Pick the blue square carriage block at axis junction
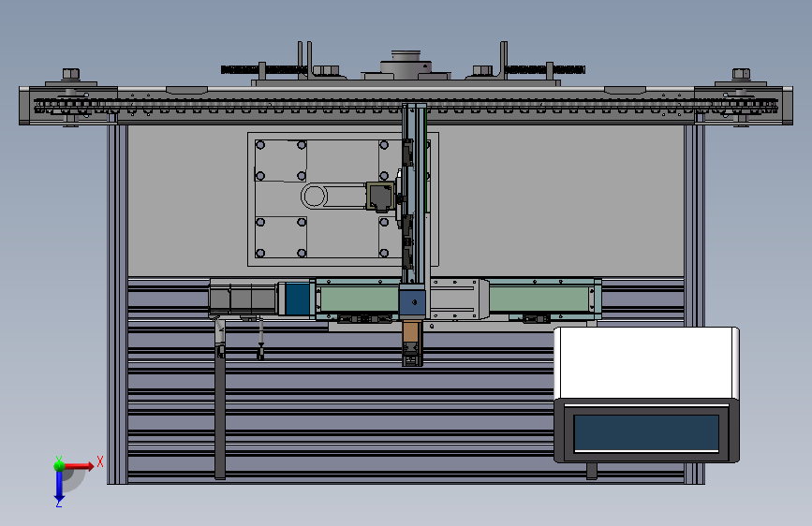This screenshot has width=812, height=526. click(x=413, y=301)
